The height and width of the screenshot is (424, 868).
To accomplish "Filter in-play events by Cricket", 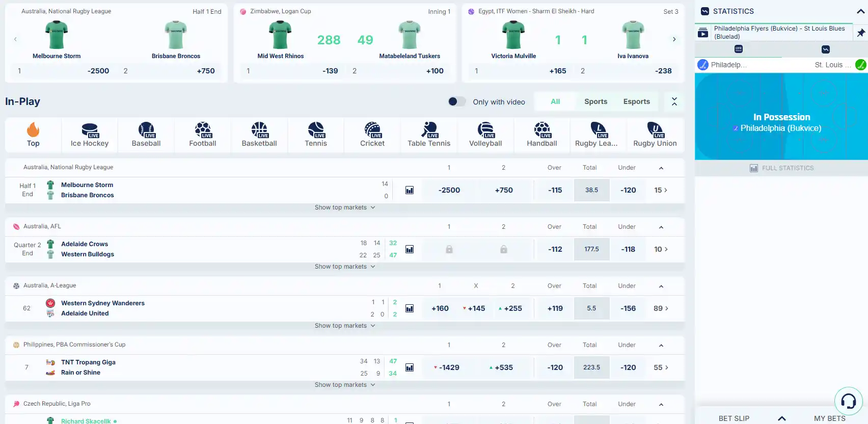I will (x=372, y=135).
